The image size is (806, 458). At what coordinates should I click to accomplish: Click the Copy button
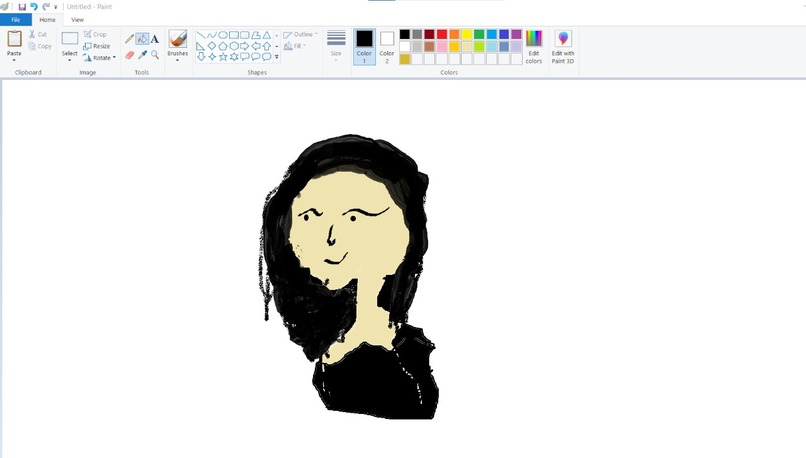coord(40,46)
